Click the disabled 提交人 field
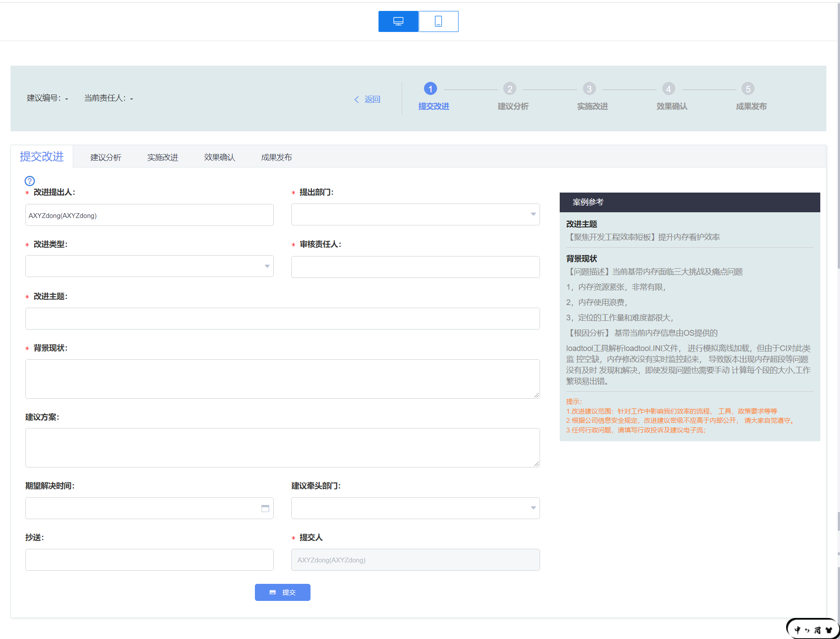840x639 pixels. pyautogui.click(x=415, y=560)
